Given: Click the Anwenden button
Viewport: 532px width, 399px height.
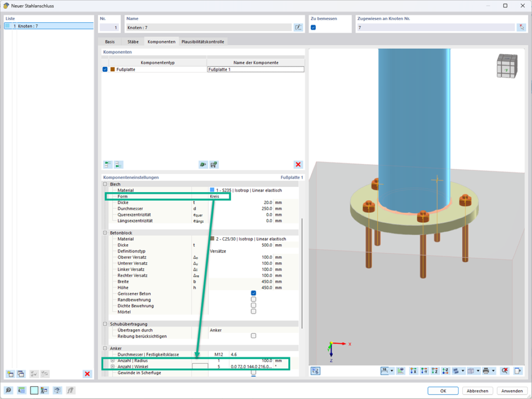Looking at the screenshot, I should click(x=512, y=391).
